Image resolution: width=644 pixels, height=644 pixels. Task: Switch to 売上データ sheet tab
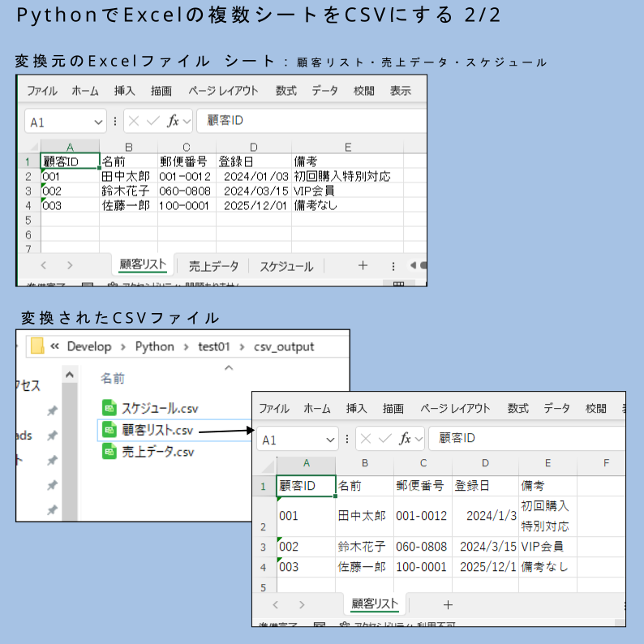(x=213, y=266)
